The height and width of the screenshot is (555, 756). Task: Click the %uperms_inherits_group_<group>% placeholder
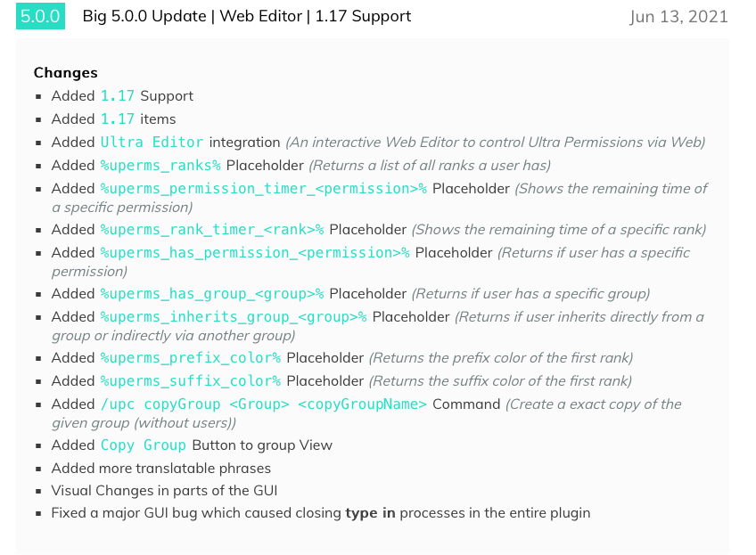(x=234, y=316)
